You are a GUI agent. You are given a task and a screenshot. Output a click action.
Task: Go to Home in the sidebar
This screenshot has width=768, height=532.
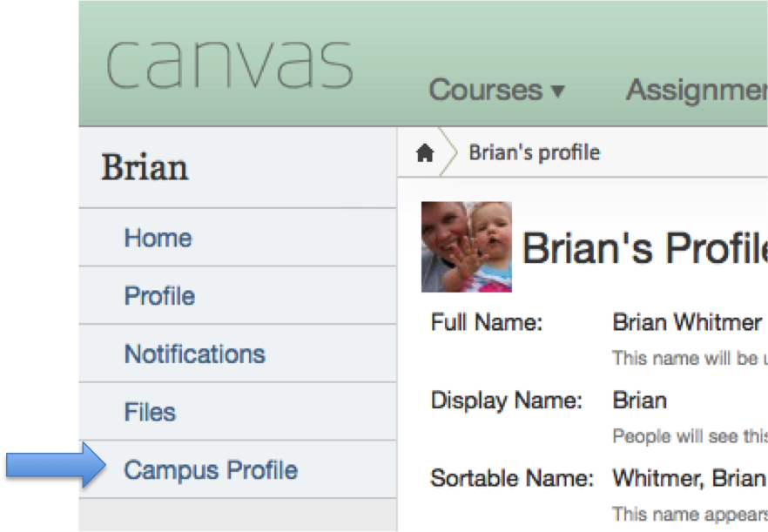pyautogui.click(x=158, y=238)
